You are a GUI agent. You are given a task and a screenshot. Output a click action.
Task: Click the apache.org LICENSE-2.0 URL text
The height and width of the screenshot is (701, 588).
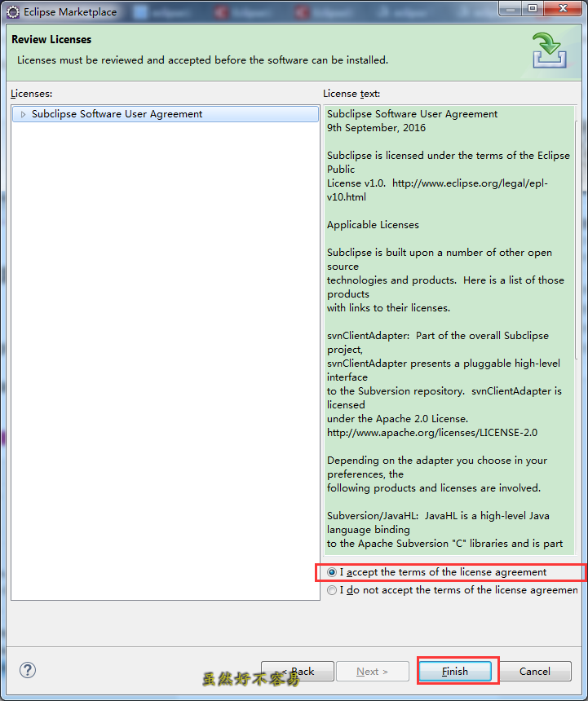click(432, 433)
